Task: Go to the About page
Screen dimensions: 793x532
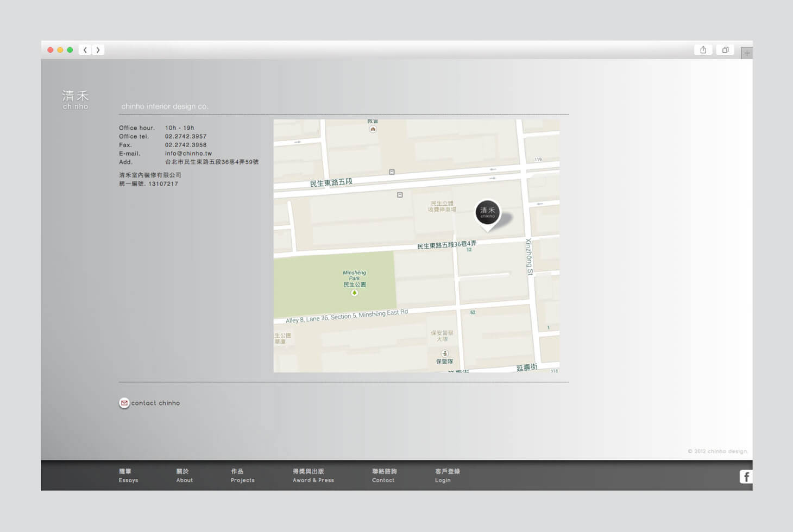Action: pyautogui.click(x=185, y=476)
